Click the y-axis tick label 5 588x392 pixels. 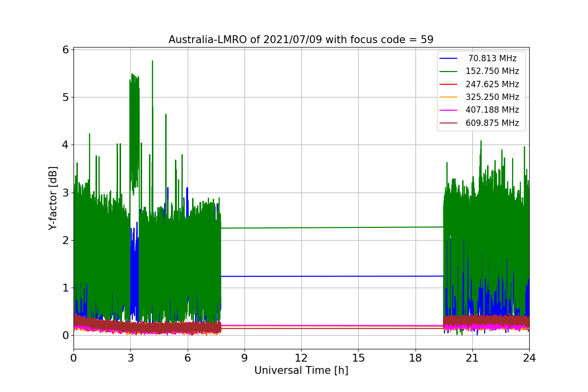click(65, 97)
